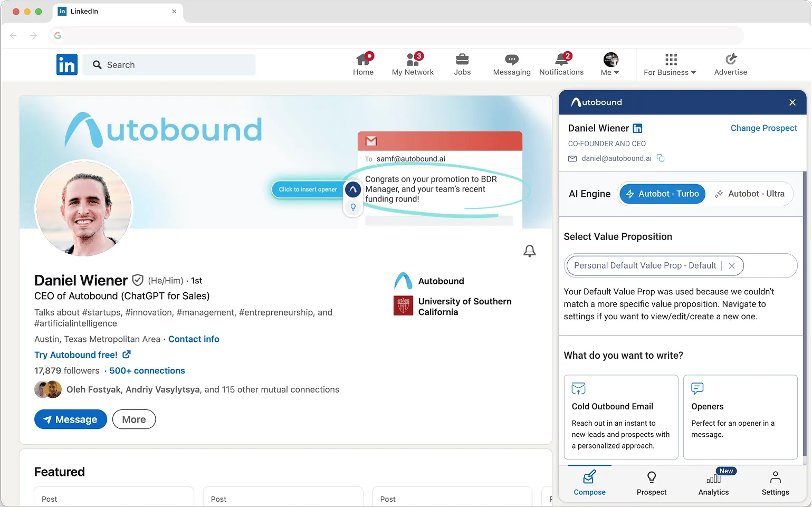This screenshot has height=507, width=812.
Task: Click the 17,879 followers text
Action: pos(66,371)
